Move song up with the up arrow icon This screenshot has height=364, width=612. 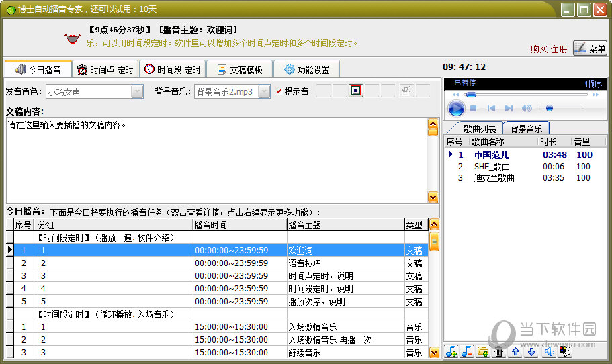515,351
